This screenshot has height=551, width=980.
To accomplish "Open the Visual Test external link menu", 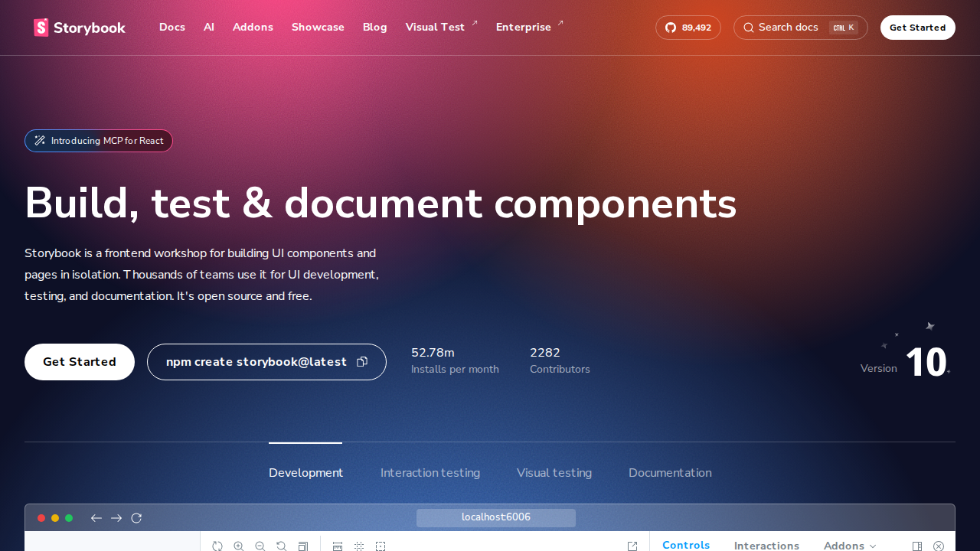I will point(441,28).
